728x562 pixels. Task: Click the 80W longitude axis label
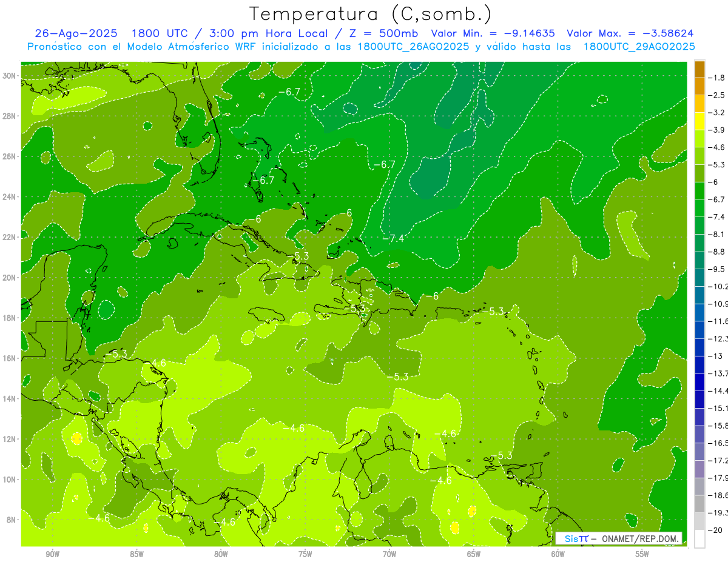(x=221, y=554)
